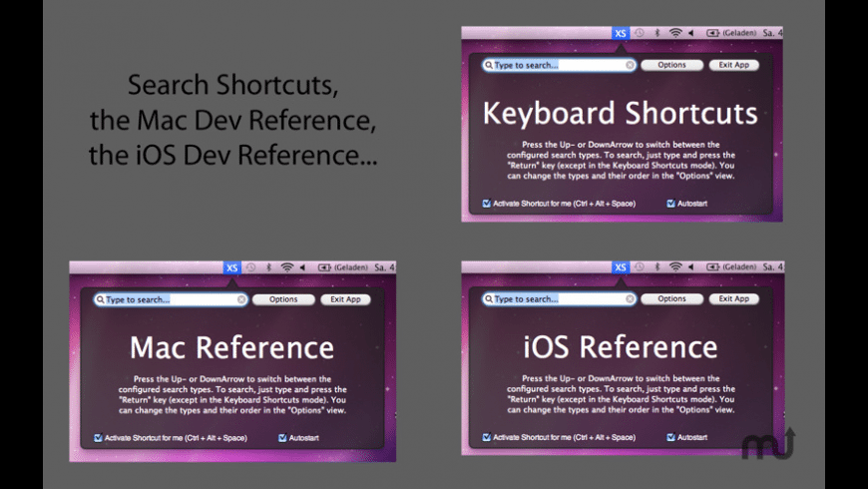Click battery icon above Mac Reference panel
Viewport: 868px width, 489px height.
click(x=324, y=267)
